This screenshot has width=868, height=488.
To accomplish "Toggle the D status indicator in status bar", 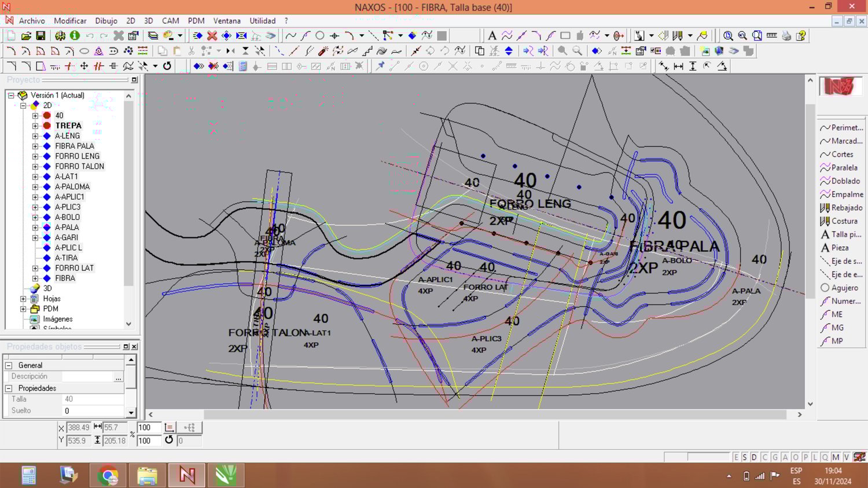I will (x=753, y=457).
